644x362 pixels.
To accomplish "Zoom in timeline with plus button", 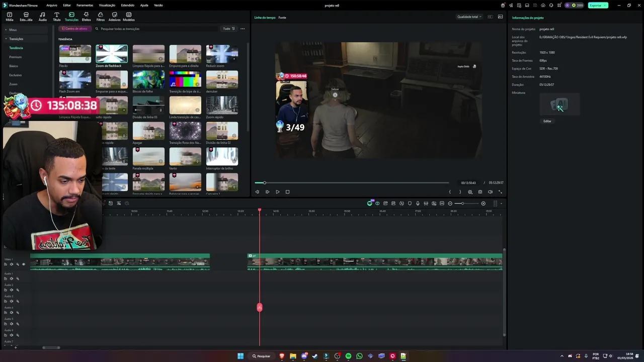I will click(x=483, y=203).
